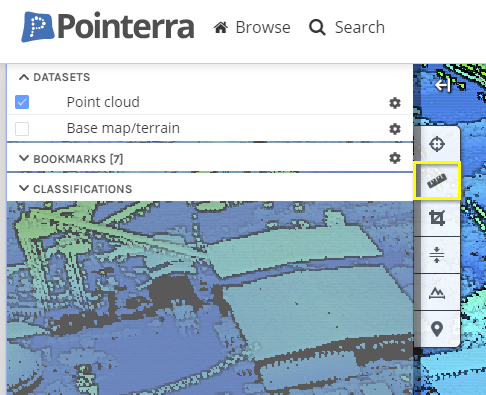The image size is (486, 395).
Task: Open the terrain profile tool
Action: click(x=437, y=293)
